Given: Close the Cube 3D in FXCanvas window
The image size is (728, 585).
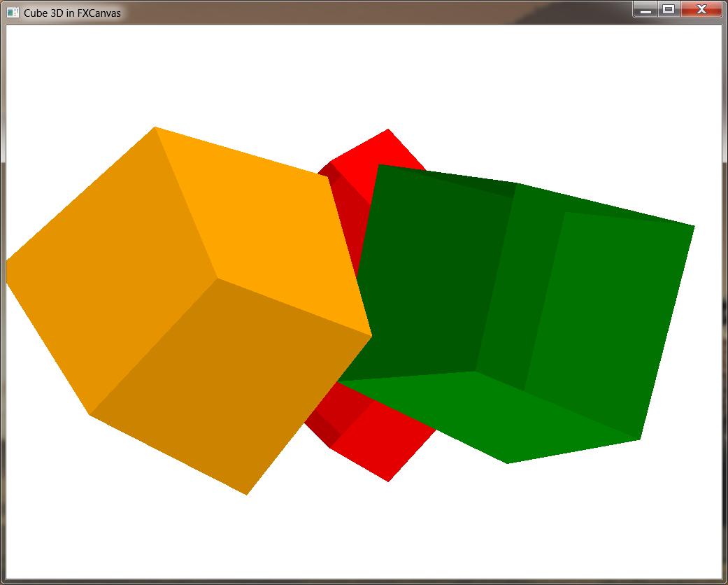Looking at the screenshot, I should point(701,10).
